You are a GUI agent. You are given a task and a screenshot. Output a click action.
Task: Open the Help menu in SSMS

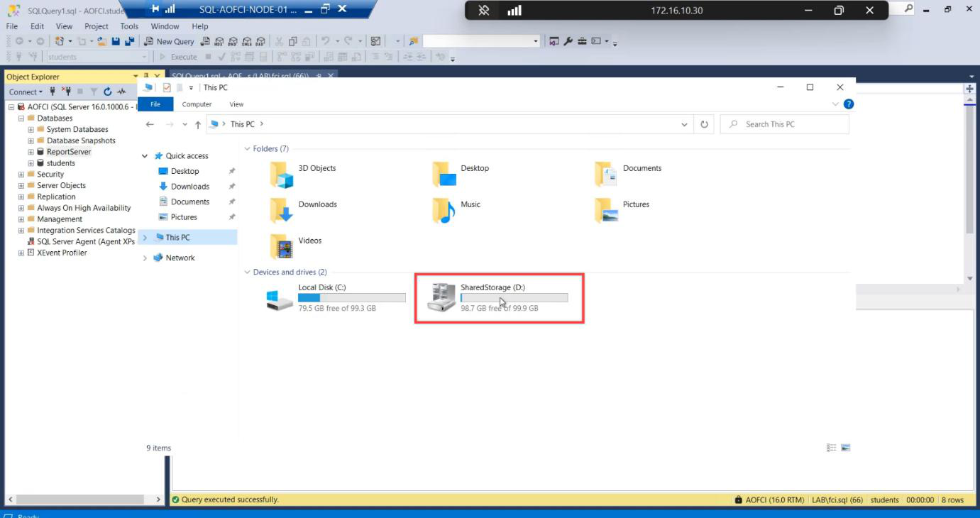(x=200, y=26)
